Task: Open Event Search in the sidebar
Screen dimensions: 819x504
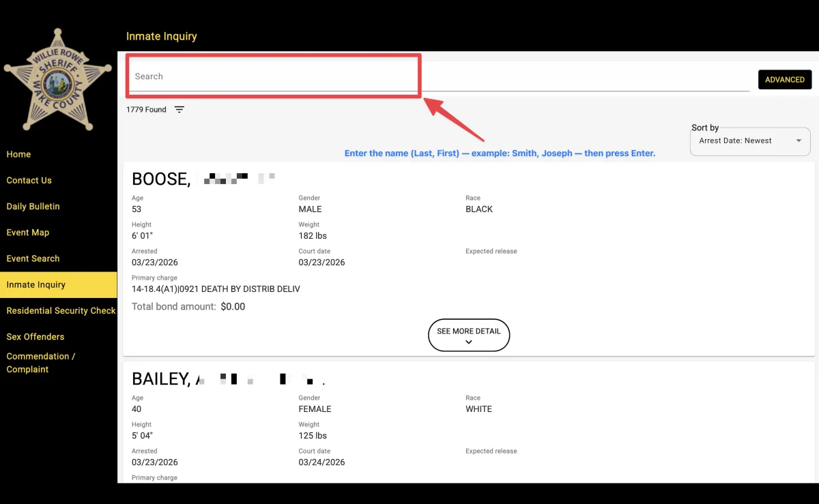Action: click(x=33, y=258)
